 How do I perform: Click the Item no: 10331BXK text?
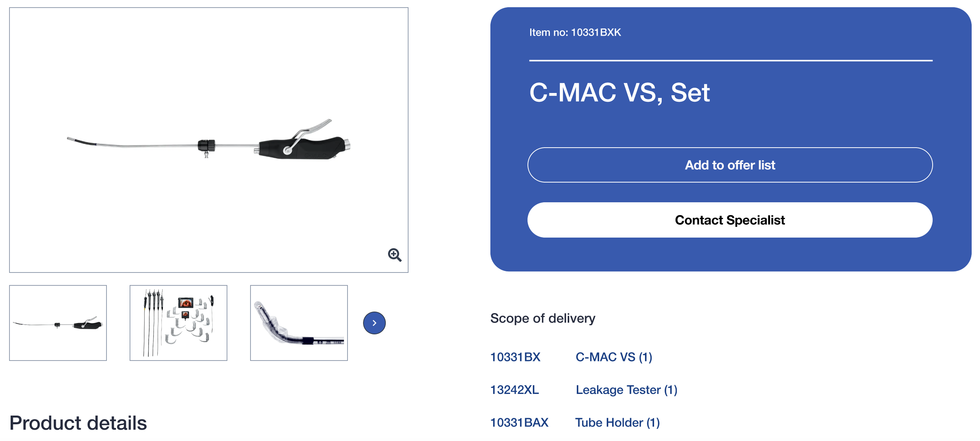point(575,32)
